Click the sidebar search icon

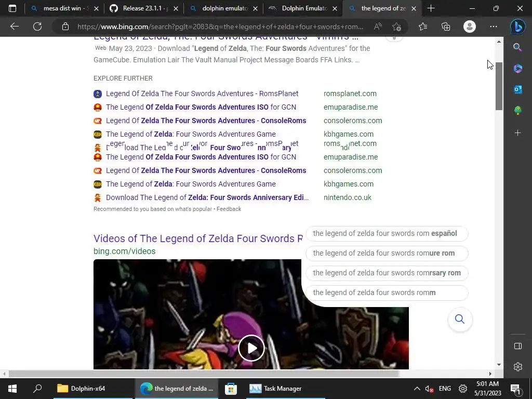(517, 47)
